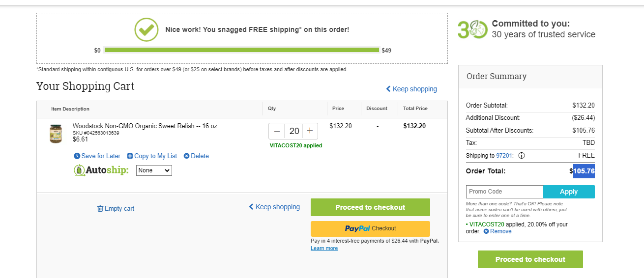644x278 pixels.
Task: Click the 30 years trusted service logo
Action: click(x=472, y=29)
